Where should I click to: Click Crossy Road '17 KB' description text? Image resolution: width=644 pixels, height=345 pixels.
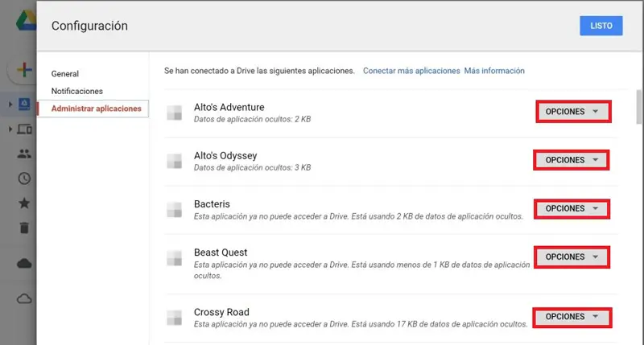361,324
